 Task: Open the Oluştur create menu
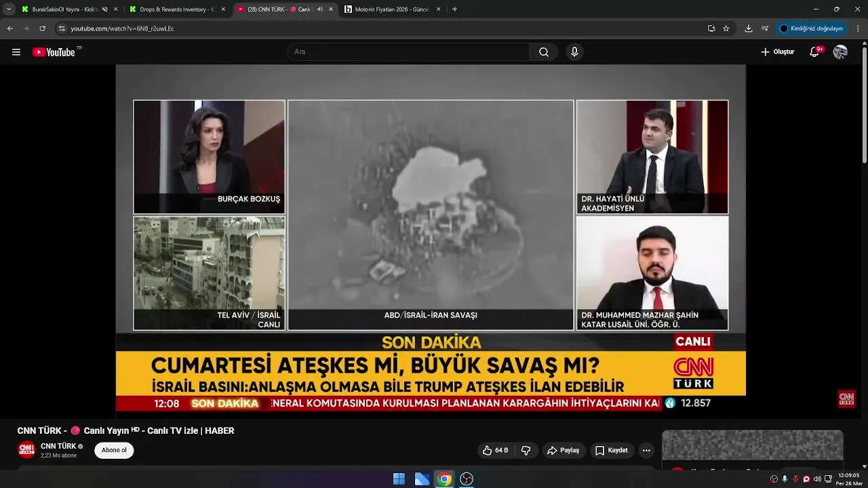point(777,52)
